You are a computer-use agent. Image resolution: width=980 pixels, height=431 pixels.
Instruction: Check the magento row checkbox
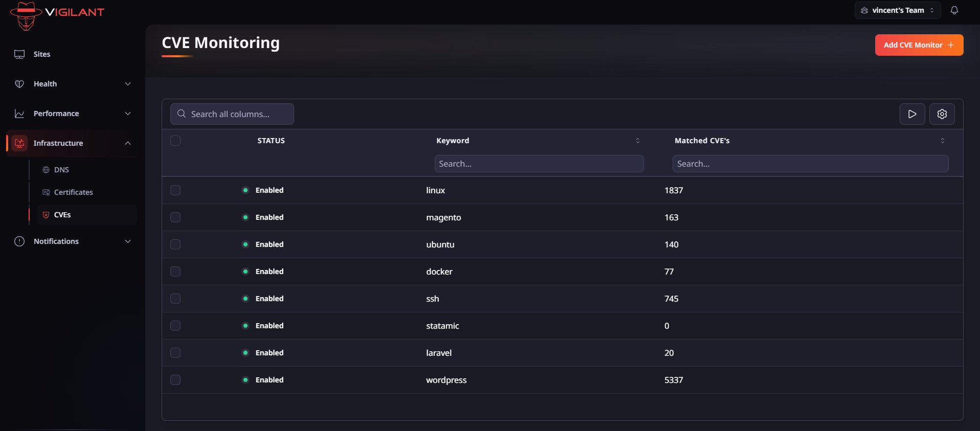tap(175, 217)
